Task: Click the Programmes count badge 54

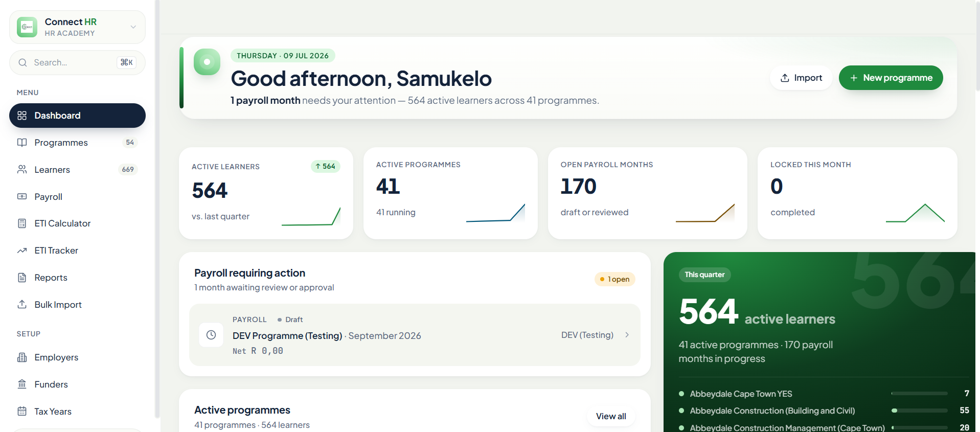Action: 130,143
